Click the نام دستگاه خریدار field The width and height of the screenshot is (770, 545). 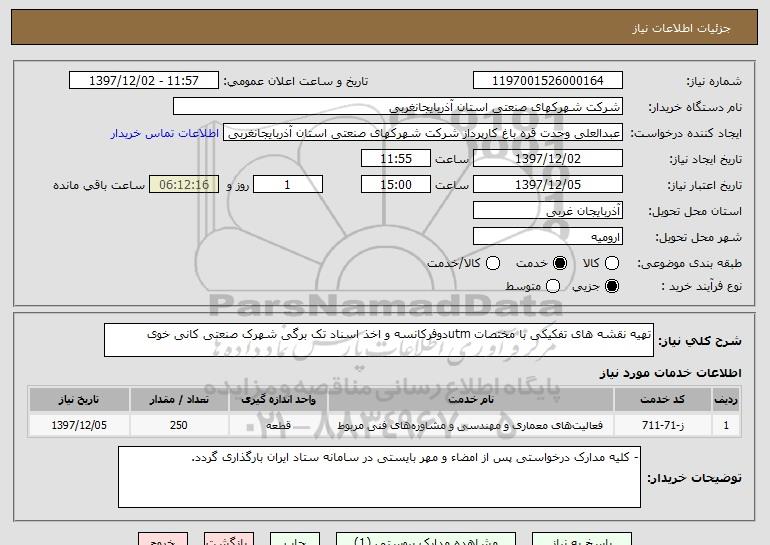click(x=398, y=107)
